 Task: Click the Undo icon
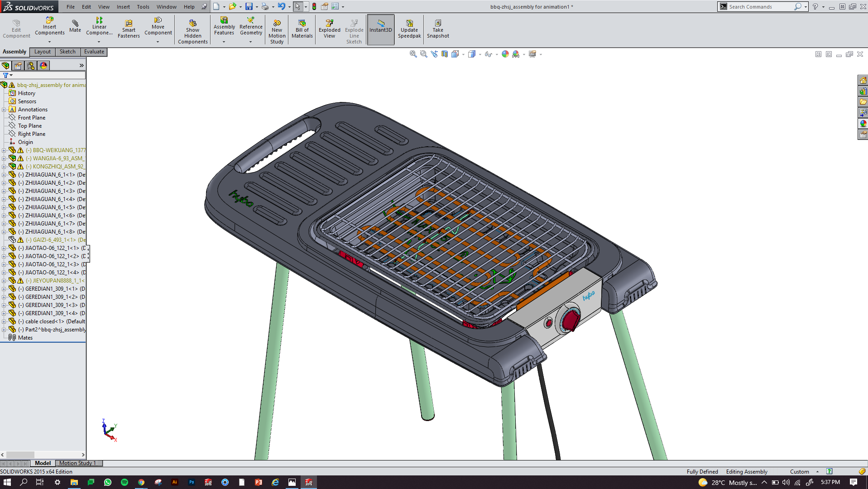[282, 7]
